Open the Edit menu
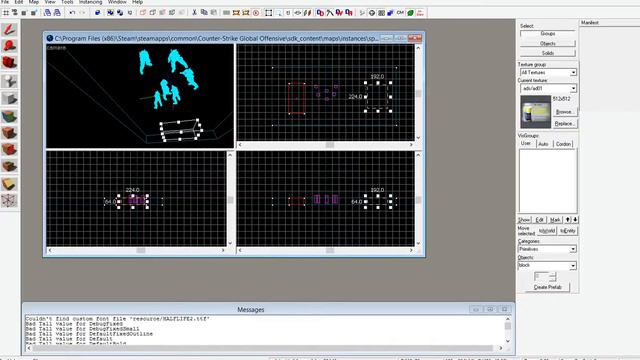Screen dimensions: 640x360 point(19,2)
